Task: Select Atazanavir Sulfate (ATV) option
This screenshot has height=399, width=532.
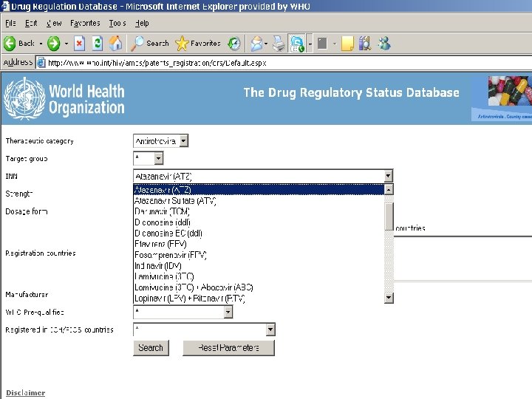Action: tap(259, 201)
